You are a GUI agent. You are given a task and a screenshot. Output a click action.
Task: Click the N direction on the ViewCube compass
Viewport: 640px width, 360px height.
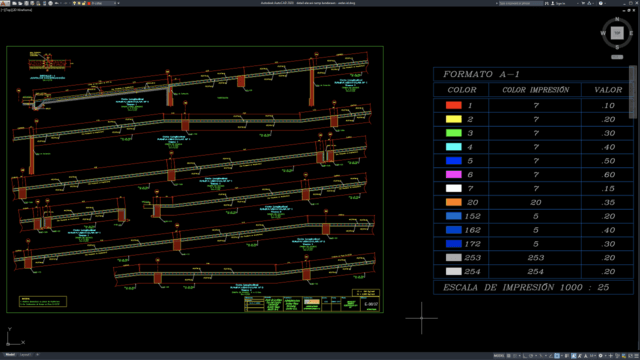coord(617,19)
